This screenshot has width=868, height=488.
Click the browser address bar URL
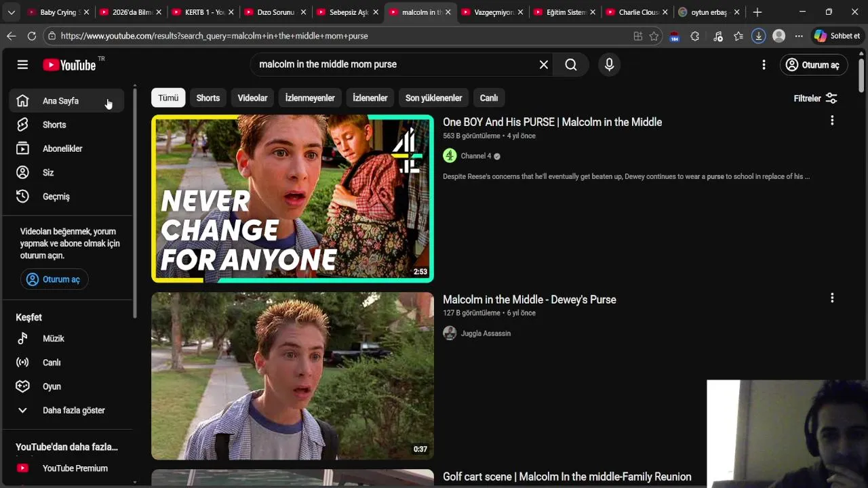coord(214,36)
